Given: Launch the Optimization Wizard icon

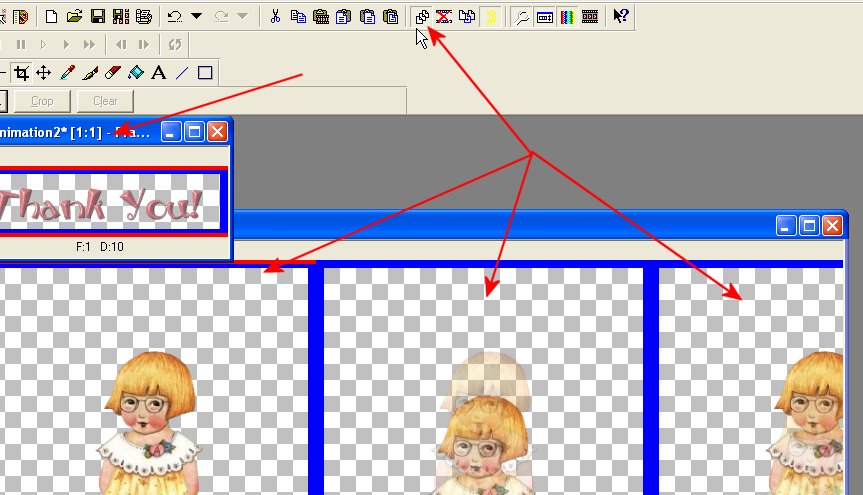Looking at the screenshot, I should coord(144,17).
